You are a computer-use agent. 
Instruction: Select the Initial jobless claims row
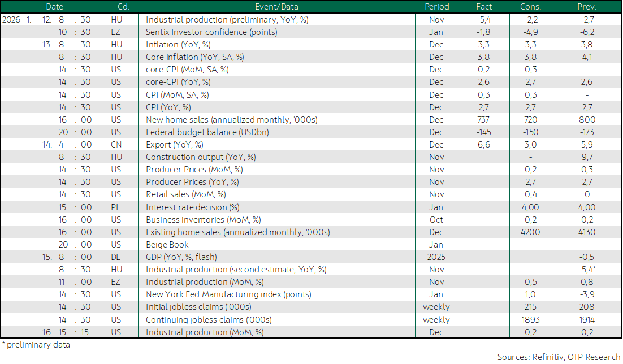(311, 307)
